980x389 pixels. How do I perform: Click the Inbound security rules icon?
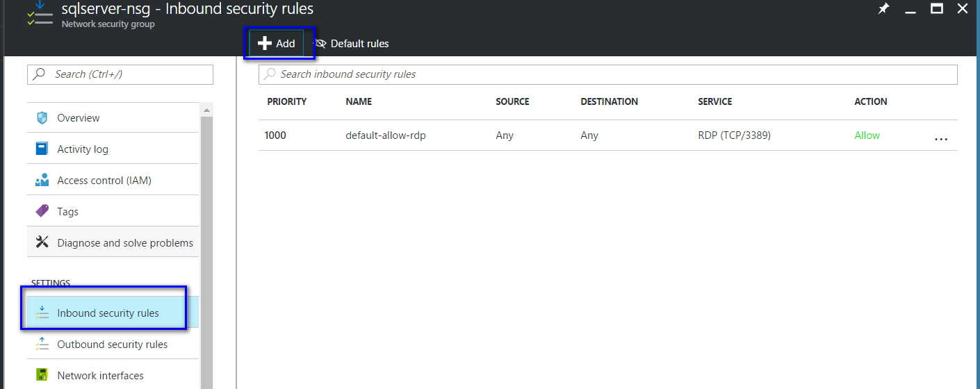tap(42, 313)
